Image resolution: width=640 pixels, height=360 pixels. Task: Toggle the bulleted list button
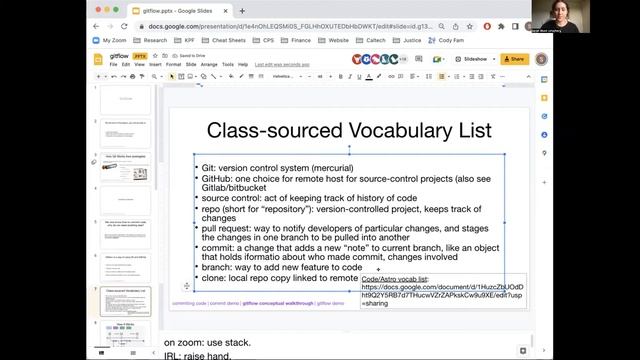click(442, 76)
